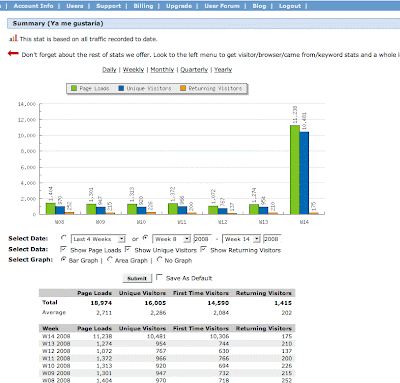
Task: Switch to the Daily stats view
Action: tap(109, 70)
